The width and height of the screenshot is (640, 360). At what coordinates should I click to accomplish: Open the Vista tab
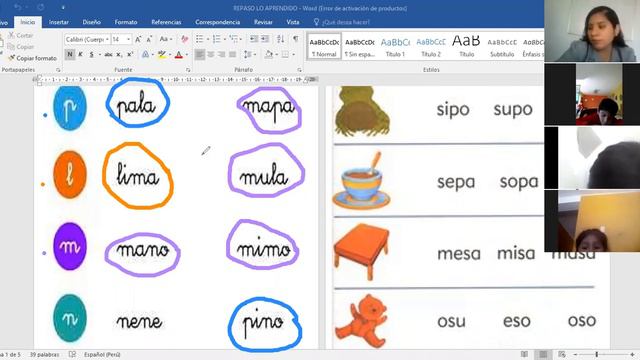293,22
